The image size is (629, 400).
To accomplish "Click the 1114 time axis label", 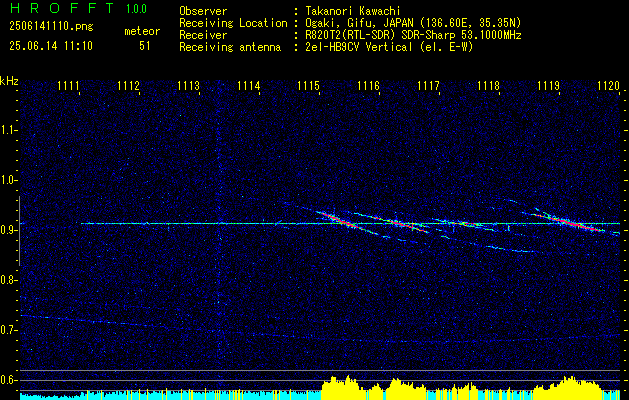I will pos(249,85).
